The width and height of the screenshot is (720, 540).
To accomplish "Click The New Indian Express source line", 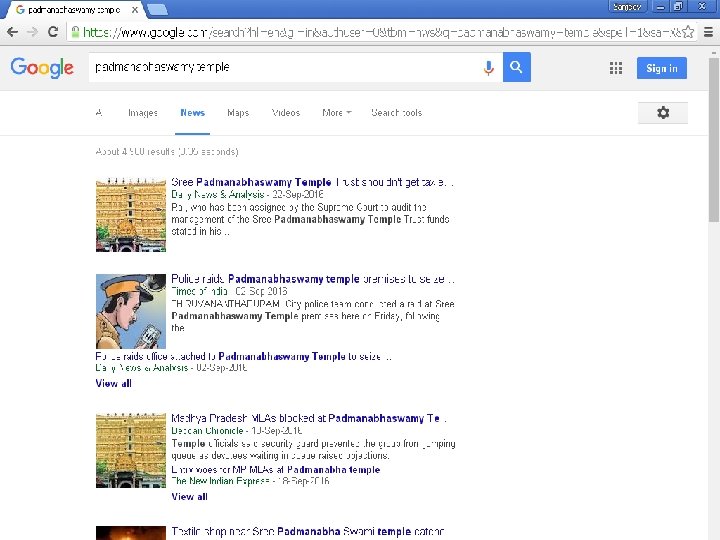I will 250,481.
